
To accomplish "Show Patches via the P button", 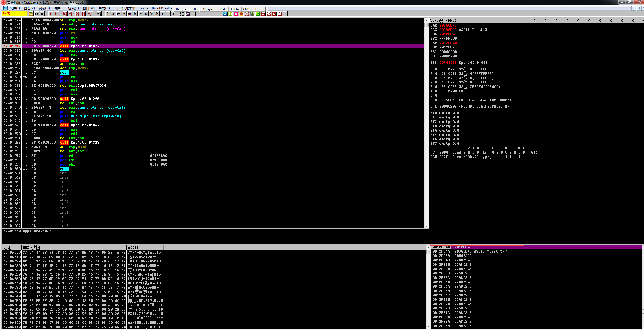I will pyautogui.click(x=146, y=14).
